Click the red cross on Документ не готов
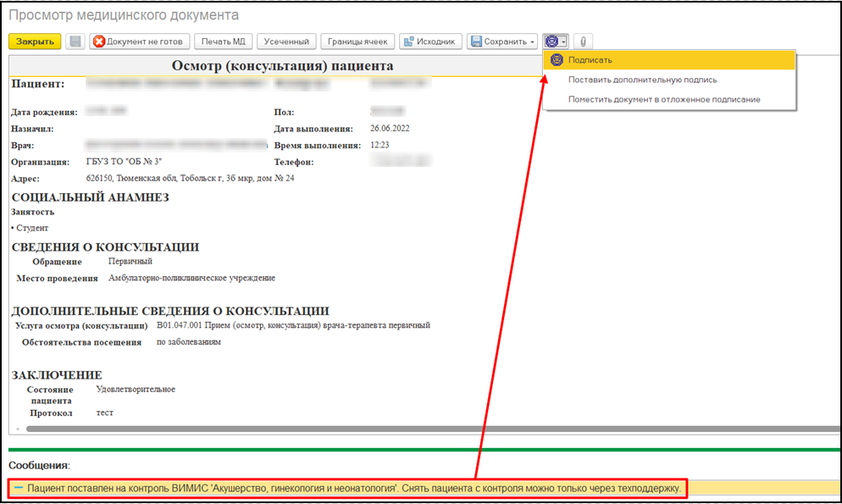 pos(99,42)
